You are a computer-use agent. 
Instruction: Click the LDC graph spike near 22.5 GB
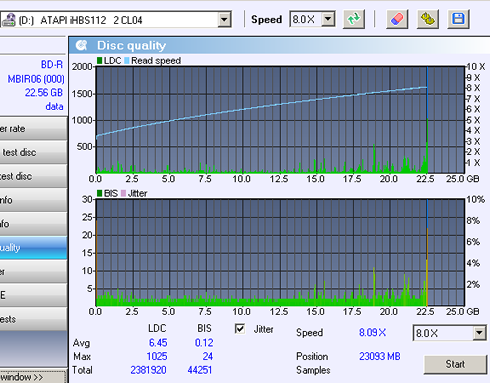point(427,147)
